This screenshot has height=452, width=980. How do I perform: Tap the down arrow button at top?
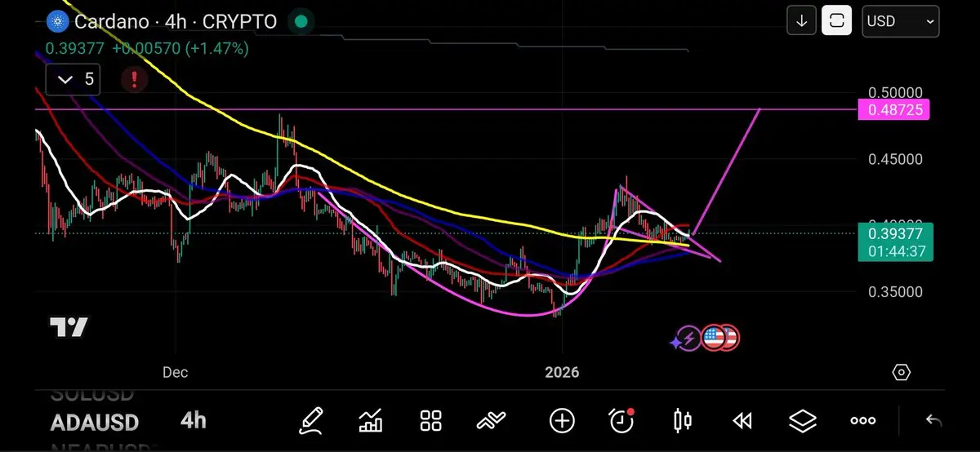click(801, 21)
